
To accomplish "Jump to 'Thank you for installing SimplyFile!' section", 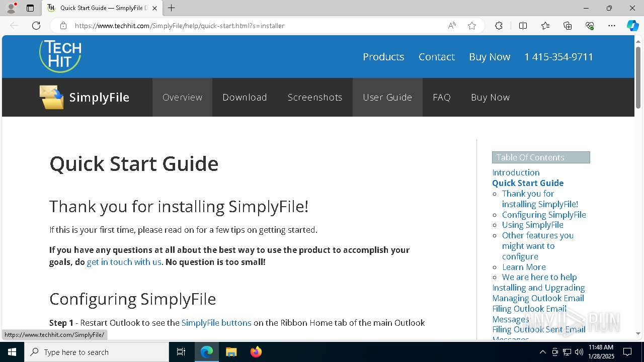I will click(x=540, y=199).
